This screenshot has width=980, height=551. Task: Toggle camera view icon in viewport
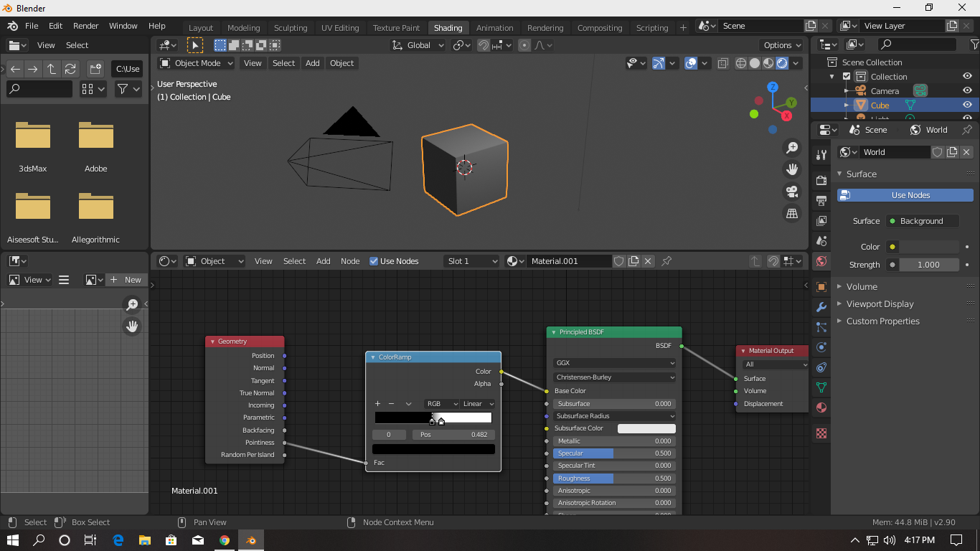pyautogui.click(x=792, y=192)
